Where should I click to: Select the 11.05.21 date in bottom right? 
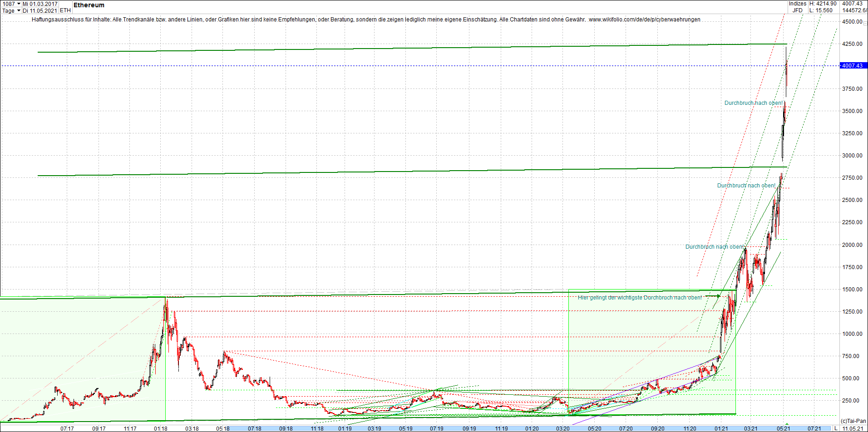tap(853, 427)
